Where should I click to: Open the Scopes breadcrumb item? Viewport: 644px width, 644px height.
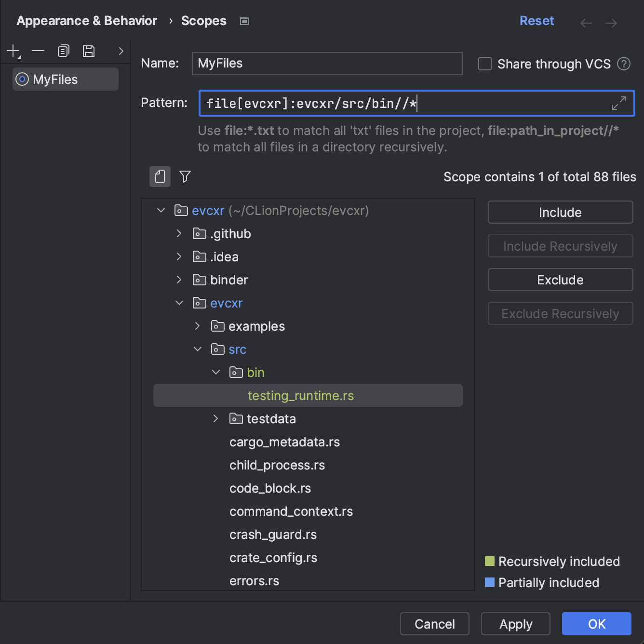(x=203, y=20)
